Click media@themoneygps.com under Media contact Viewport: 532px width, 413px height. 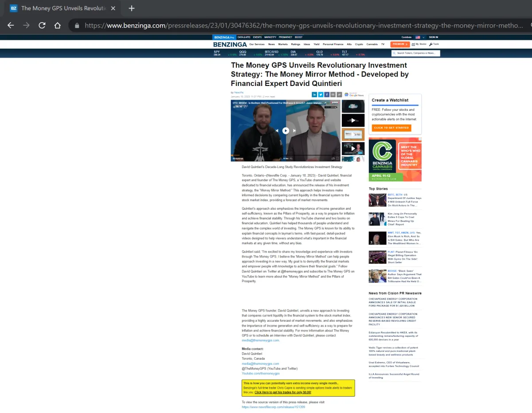coord(260,363)
